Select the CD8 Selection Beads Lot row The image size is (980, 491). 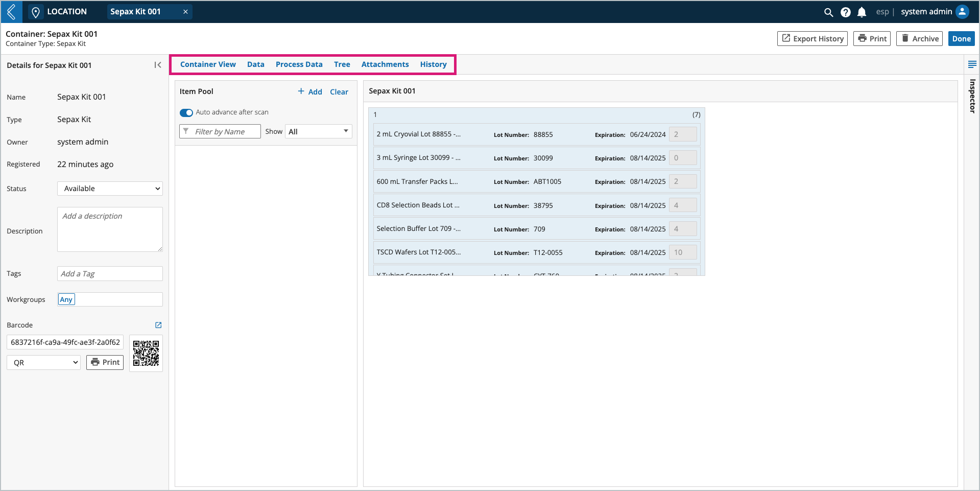[537, 205]
